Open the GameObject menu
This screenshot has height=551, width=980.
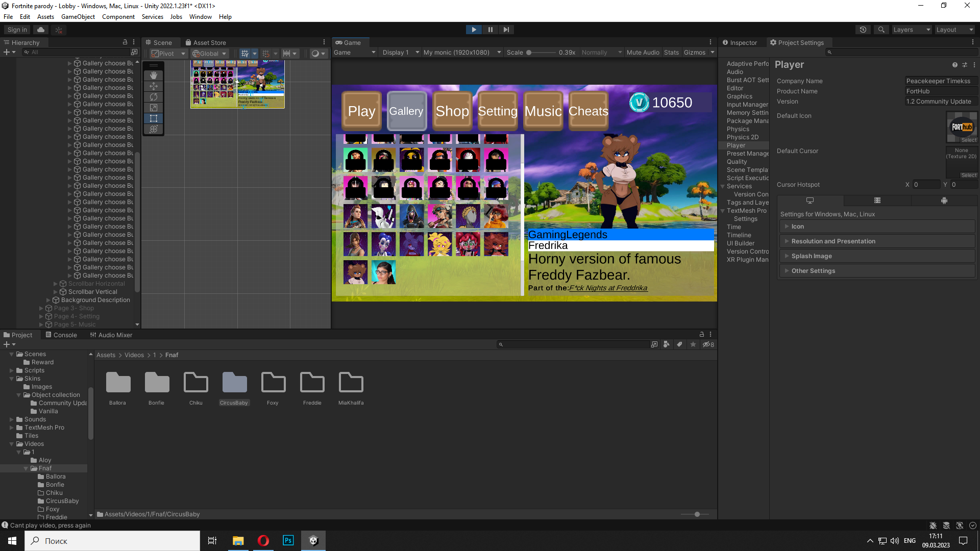coord(78,17)
